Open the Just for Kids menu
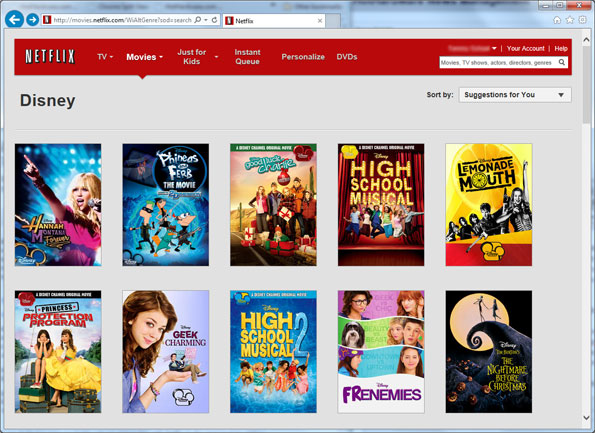This screenshot has width=595, height=433. click(x=192, y=57)
